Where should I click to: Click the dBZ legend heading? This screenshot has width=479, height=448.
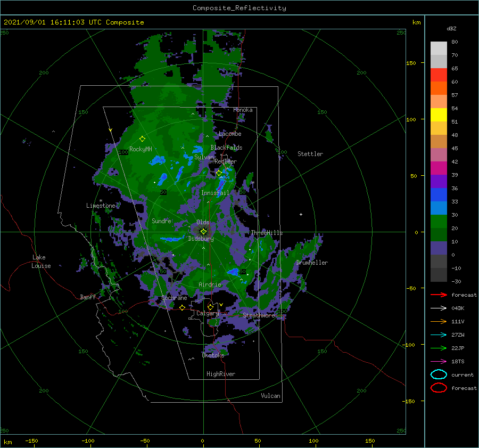click(451, 29)
